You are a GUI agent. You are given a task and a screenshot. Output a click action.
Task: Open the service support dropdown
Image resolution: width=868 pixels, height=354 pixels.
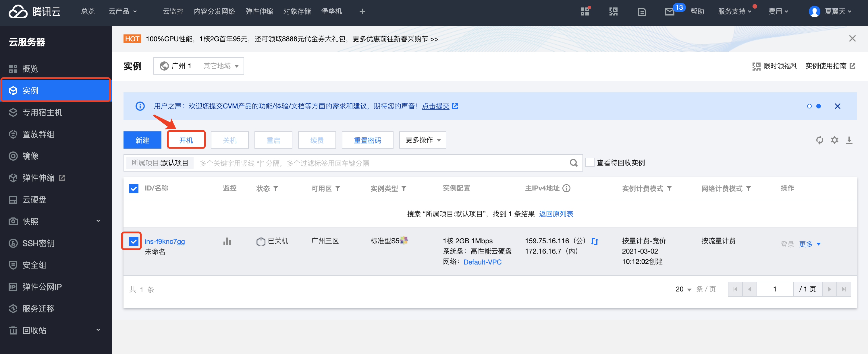pyautogui.click(x=734, y=12)
